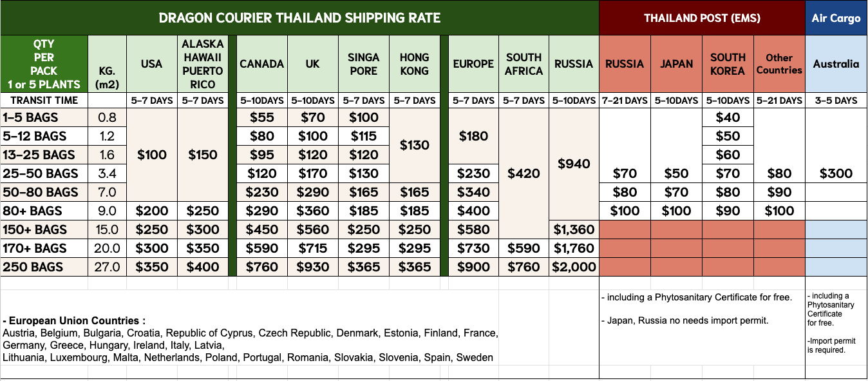
Task: Select the 3–5 DAYS transit cell
Action: coord(836,100)
